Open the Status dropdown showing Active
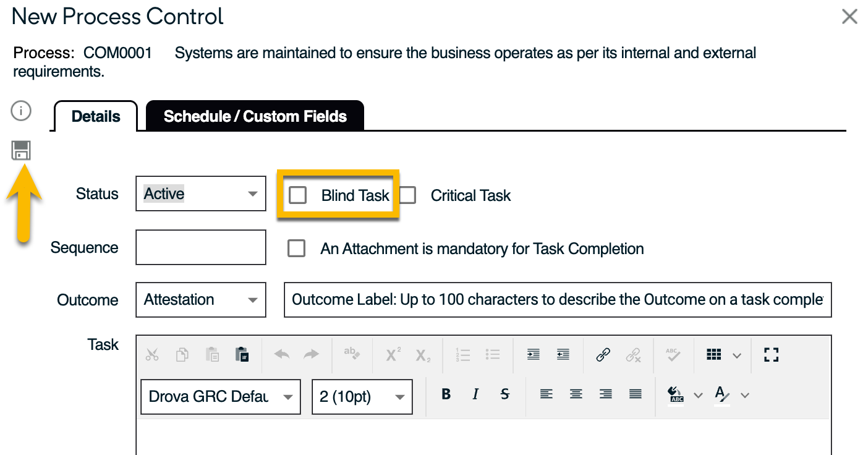 200,193
